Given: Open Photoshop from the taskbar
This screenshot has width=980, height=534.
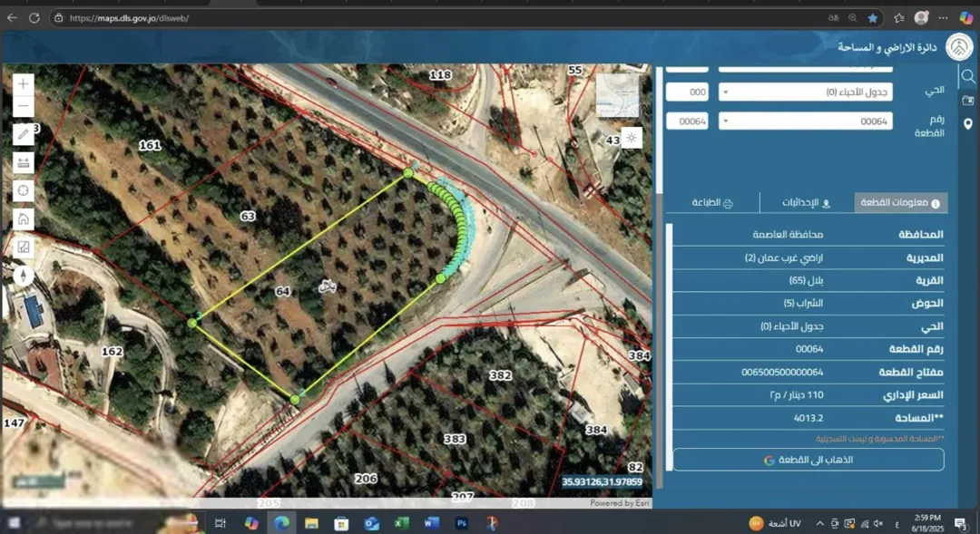Looking at the screenshot, I should (461, 523).
